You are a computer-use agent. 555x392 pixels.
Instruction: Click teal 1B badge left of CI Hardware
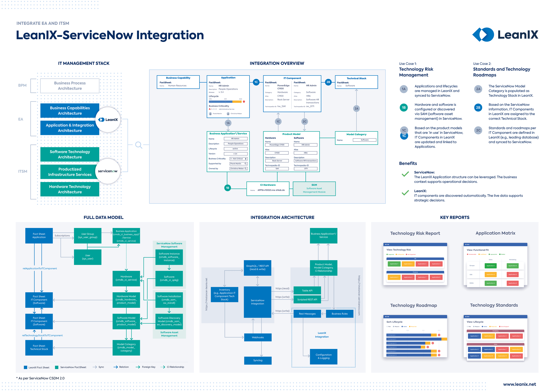[x=228, y=188]
